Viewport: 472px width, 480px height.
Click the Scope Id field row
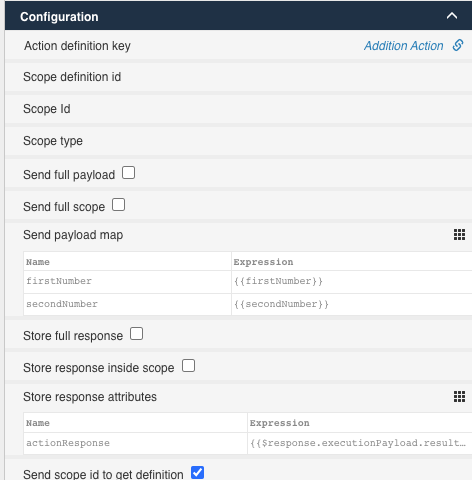[238, 109]
